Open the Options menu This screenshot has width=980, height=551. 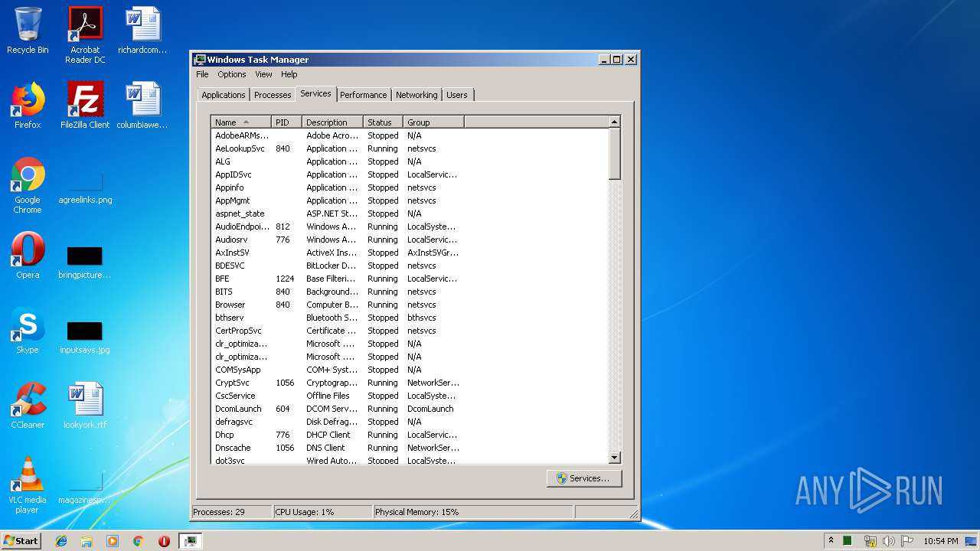(231, 74)
